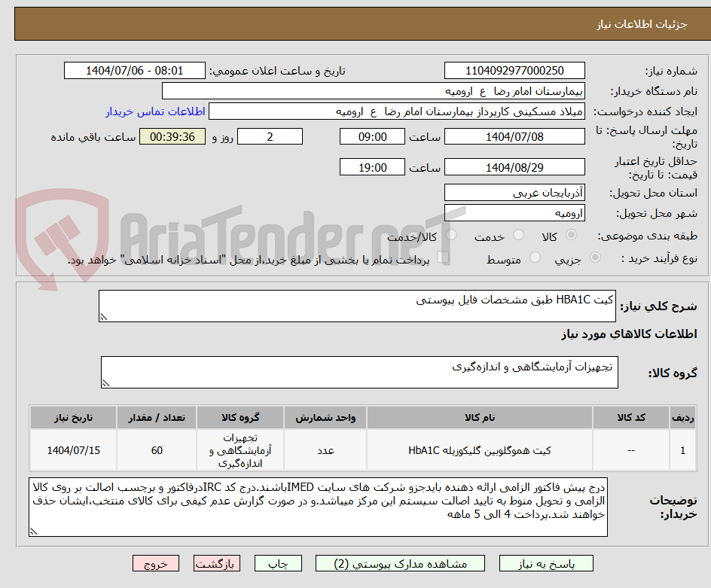Click the 'ردیف' column header
This screenshot has width=711, height=588.
(683, 418)
